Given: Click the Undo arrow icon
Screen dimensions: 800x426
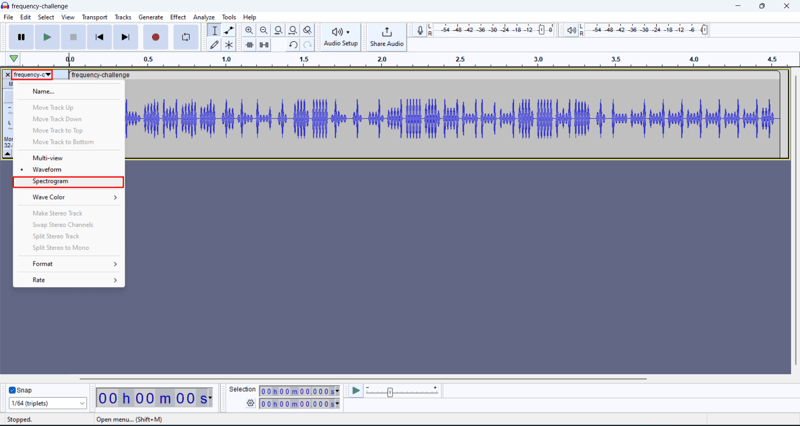Looking at the screenshot, I should point(293,45).
